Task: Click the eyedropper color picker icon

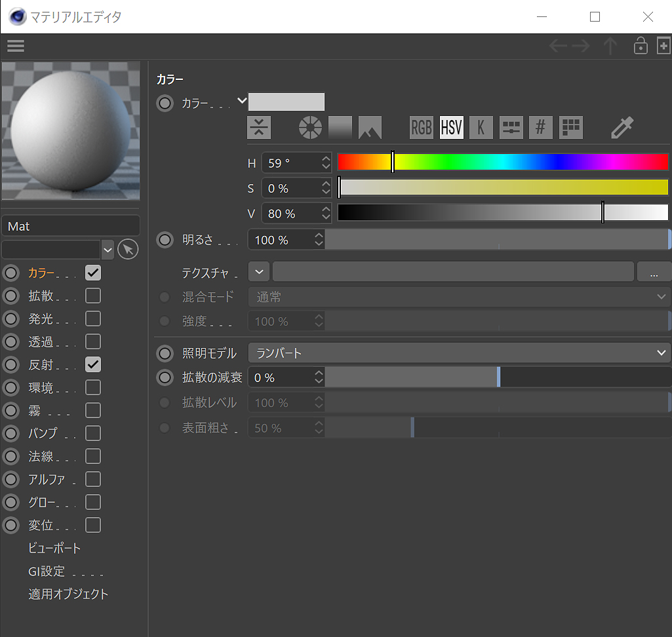Action: pos(622,128)
